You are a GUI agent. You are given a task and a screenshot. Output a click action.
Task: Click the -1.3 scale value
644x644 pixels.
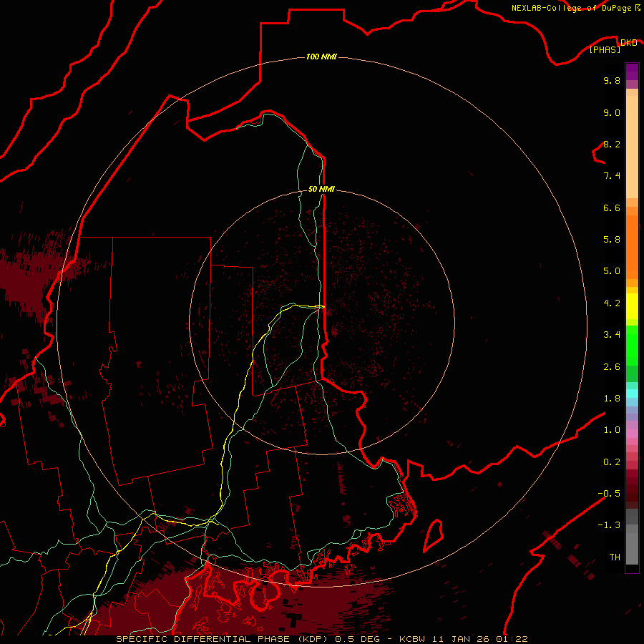click(x=609, y=525)
